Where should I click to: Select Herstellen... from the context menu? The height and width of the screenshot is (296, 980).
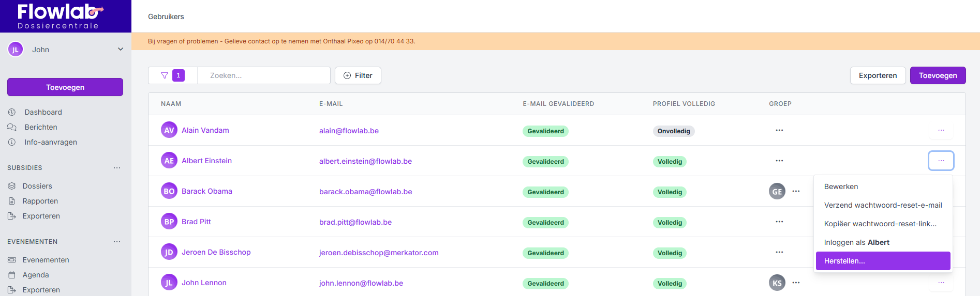[883, 261]
